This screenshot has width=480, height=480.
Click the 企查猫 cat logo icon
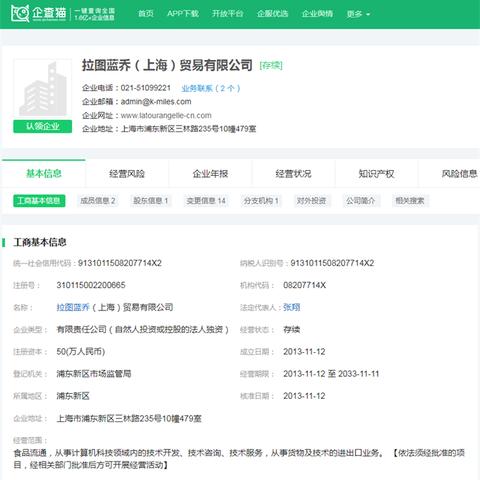(x=20, y=13)
